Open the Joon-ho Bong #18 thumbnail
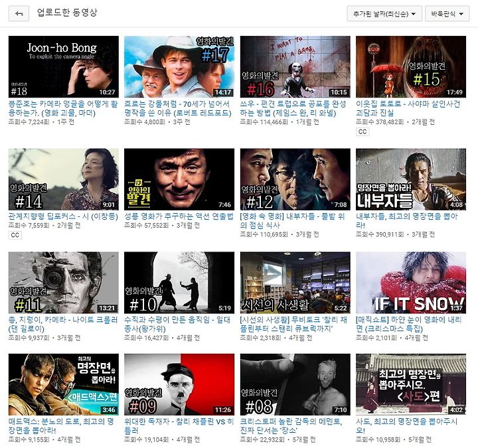 tap(64, 67)
